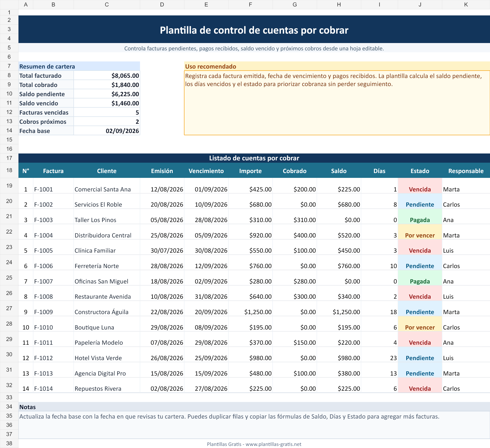
Task: Click the 'Días' column header
Action: coord(379,171)
